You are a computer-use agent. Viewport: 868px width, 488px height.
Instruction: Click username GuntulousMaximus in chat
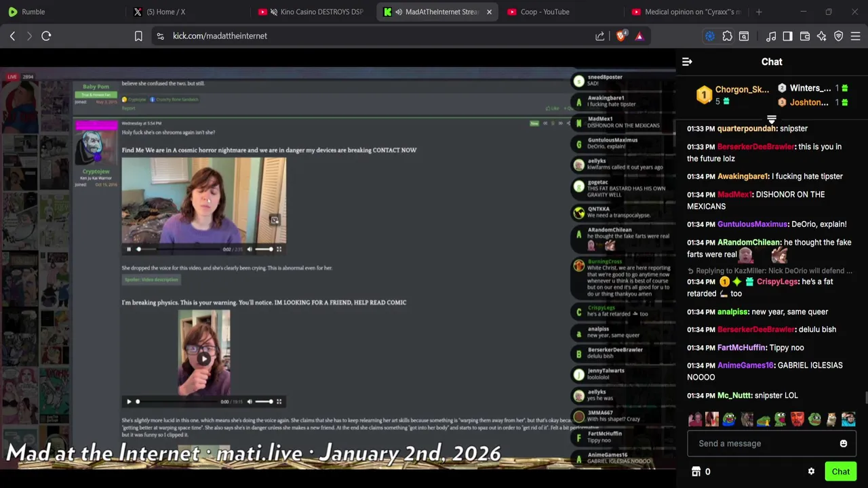[752, 224]
